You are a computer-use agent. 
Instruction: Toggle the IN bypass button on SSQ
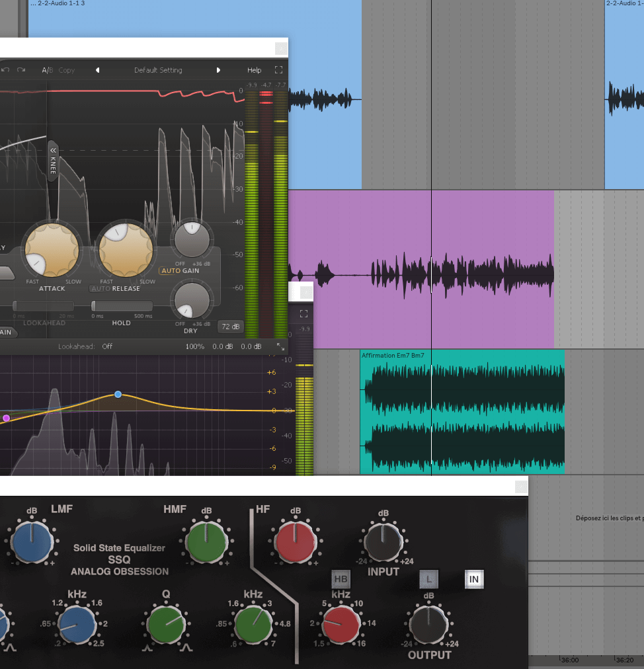(x=473, y=579)
